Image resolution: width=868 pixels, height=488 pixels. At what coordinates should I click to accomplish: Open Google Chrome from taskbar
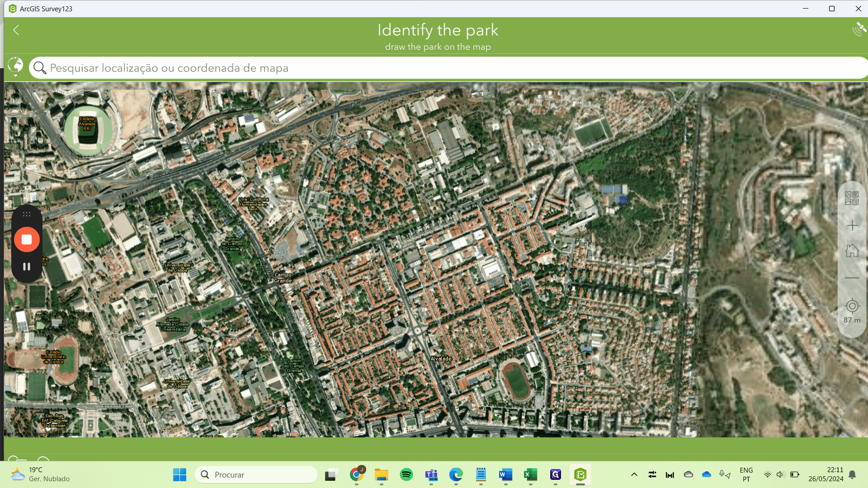click(x=357, y=474)
